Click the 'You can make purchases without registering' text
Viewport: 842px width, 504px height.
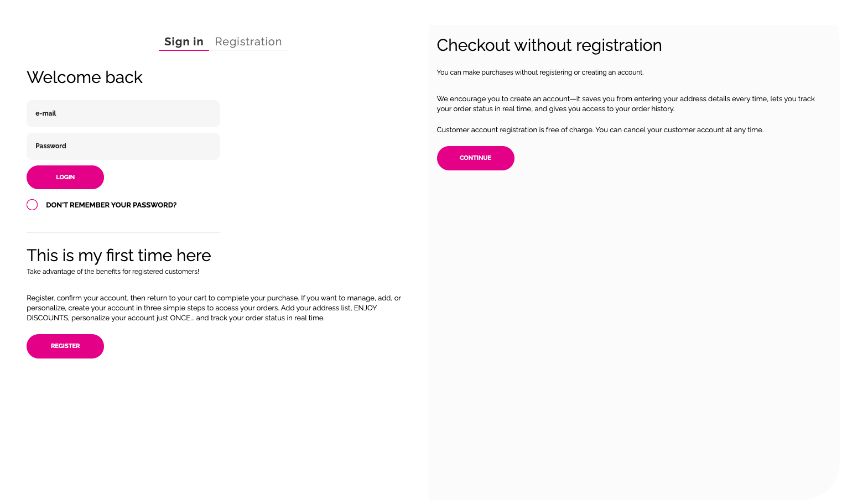(x=540, y=72)
